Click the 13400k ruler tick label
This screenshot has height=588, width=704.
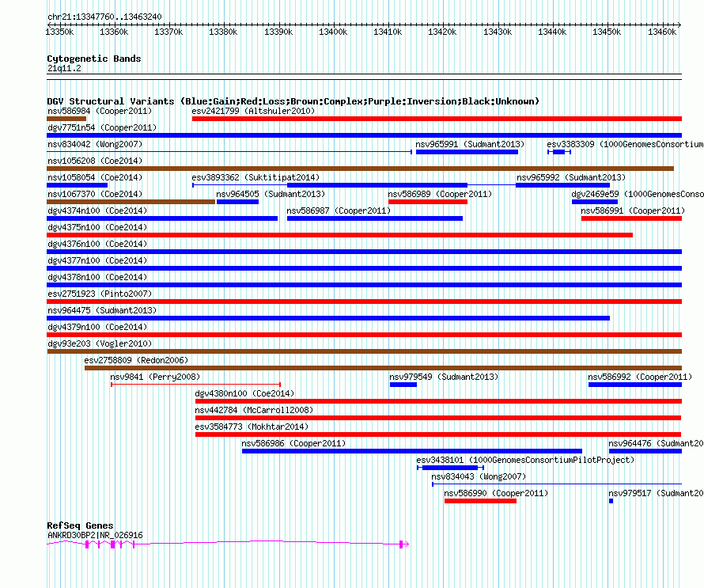click(x=333, y=32)
